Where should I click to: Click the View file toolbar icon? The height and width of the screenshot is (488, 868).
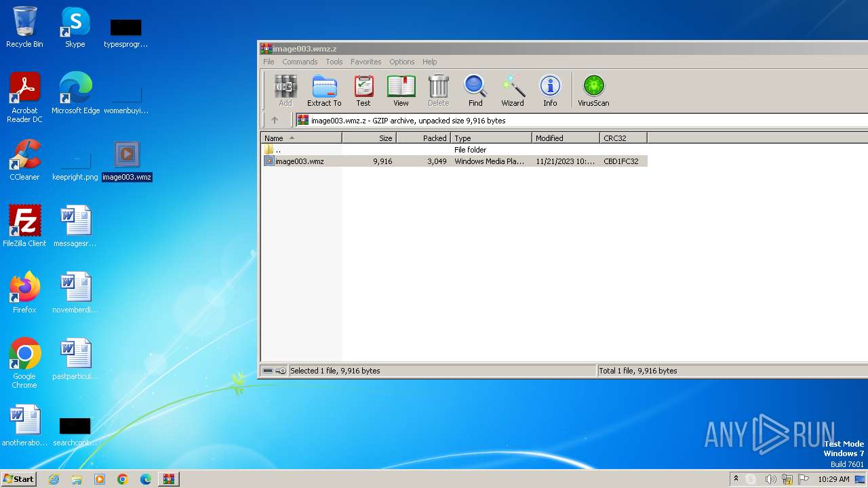pos(401,91)
